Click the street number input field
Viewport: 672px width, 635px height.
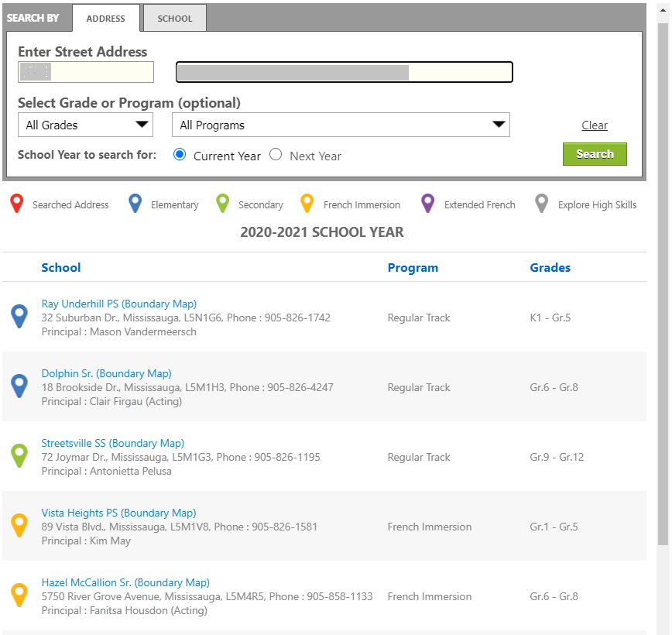tap(85, 72)
